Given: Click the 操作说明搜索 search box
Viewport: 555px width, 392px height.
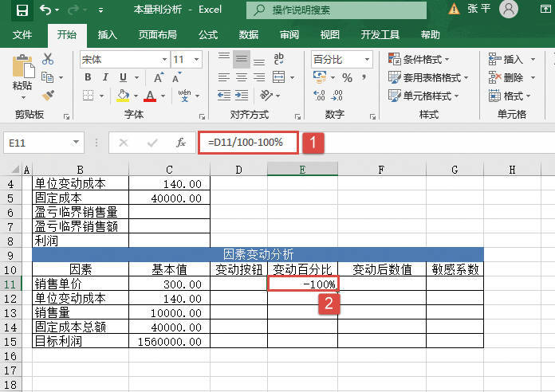Looking at the screenshot, I should click(337, 10).
